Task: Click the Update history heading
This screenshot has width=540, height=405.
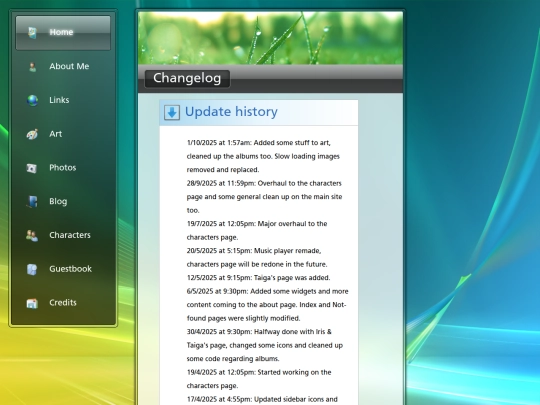Action: tap(231, 112)
